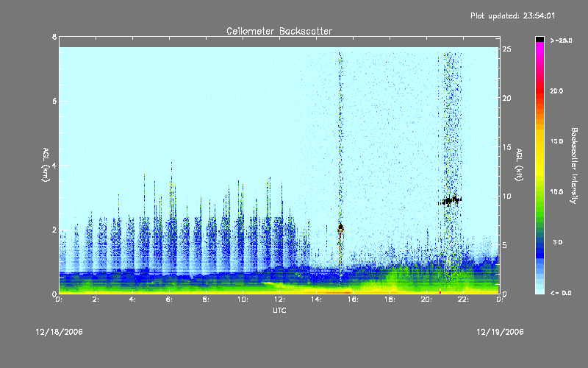This screenshot has width=588, height=368.
Task: Click the black cloud layer near 10 kft
Action: click(450, 200)
